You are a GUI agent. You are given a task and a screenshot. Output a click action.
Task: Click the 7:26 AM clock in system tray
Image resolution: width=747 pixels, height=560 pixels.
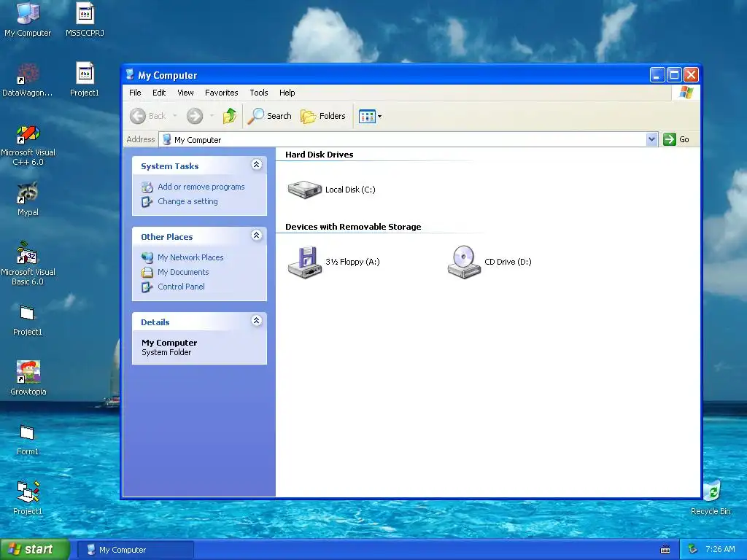click(720, 550)
